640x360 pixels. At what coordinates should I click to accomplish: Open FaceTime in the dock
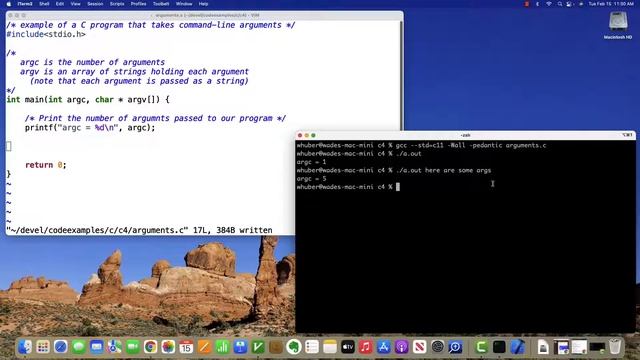pos(132,347)
